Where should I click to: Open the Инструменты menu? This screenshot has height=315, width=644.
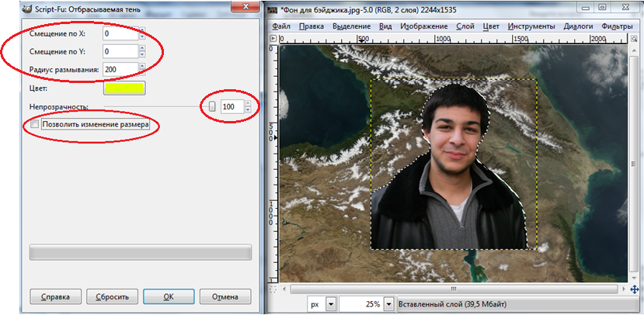(x=531, y=26)
